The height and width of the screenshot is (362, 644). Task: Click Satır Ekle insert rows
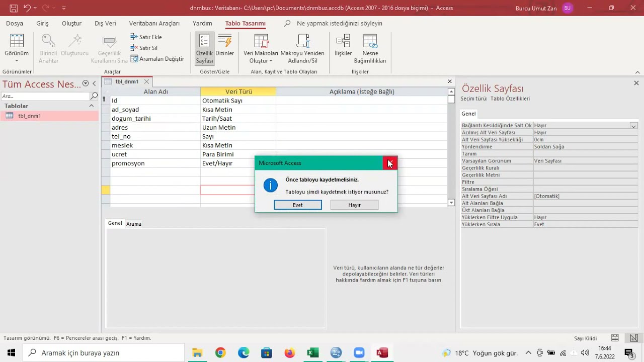click(x=146, y=37)
